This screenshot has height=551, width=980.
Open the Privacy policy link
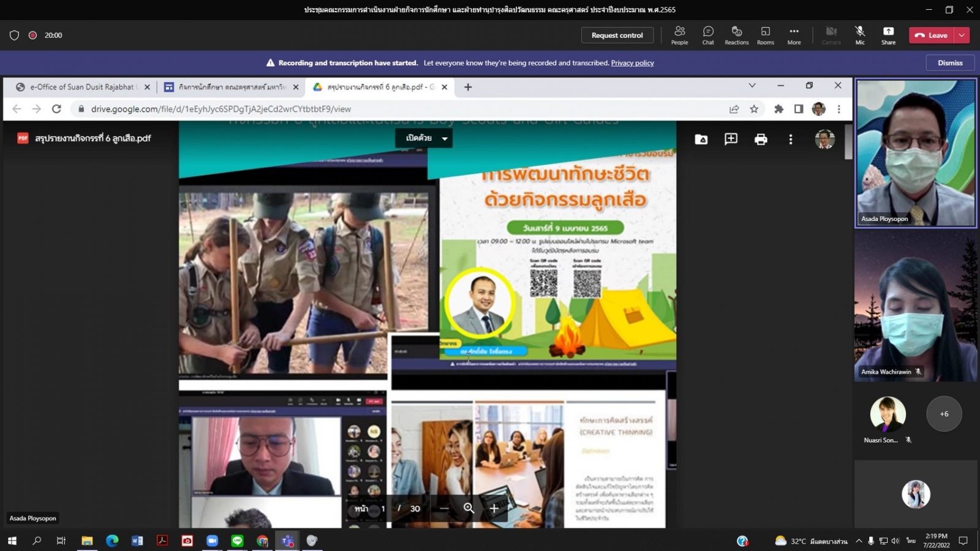pyautogui.click(x=632, y=63)
